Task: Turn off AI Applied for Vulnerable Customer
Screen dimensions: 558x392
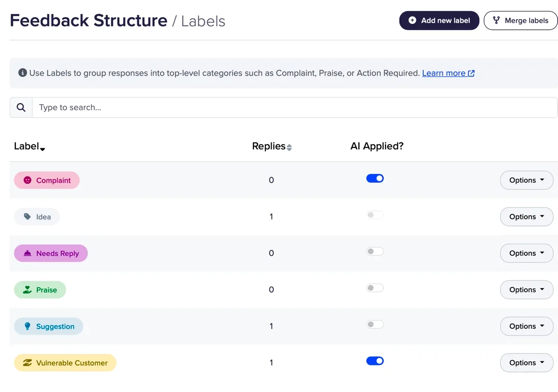Action: coord(375,361)
